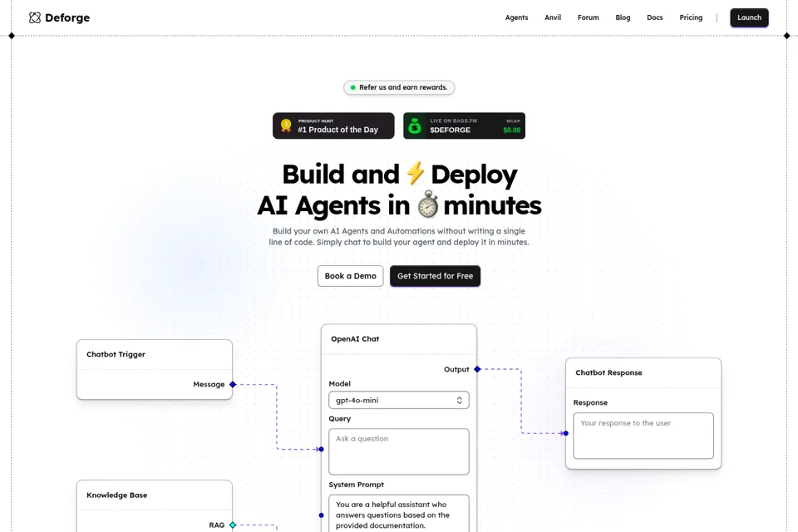Click the lightning bolt emoji in headline
Screen dimensions: 798x532
(x=416, y=173)
